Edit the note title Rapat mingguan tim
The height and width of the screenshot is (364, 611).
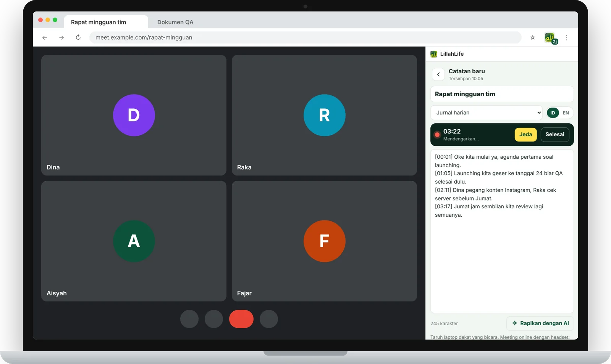(502, 94)
